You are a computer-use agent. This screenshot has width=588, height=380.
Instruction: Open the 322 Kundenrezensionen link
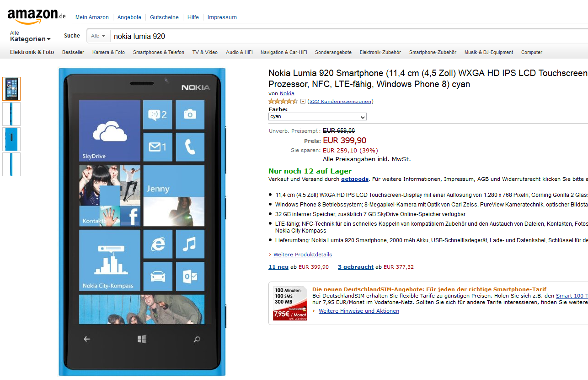pyautogui.click(x=340, y=102)
